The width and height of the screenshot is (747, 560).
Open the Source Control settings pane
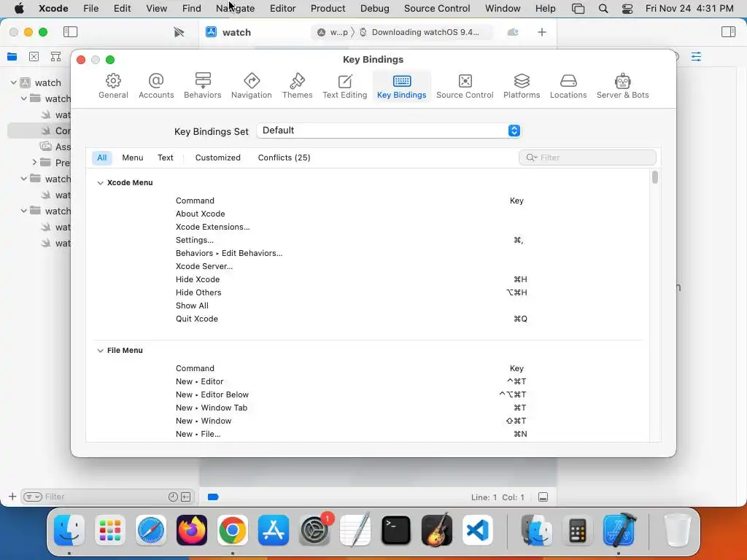[465, 86]
